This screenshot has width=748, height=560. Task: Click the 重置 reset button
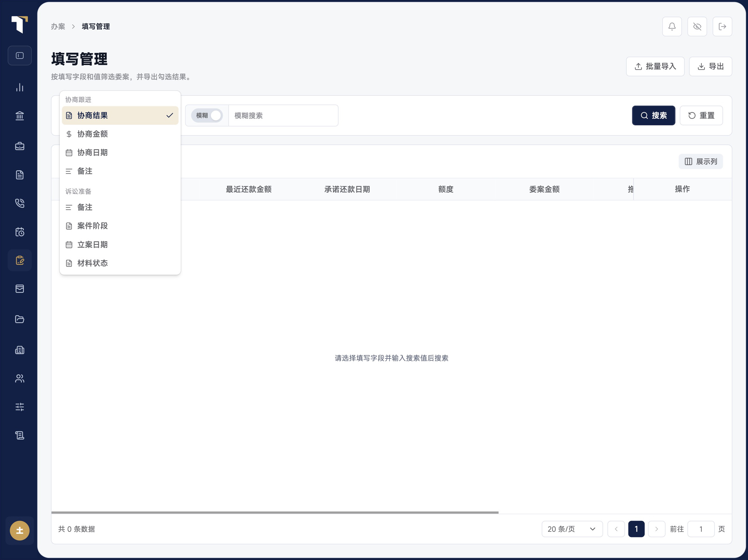701,116
